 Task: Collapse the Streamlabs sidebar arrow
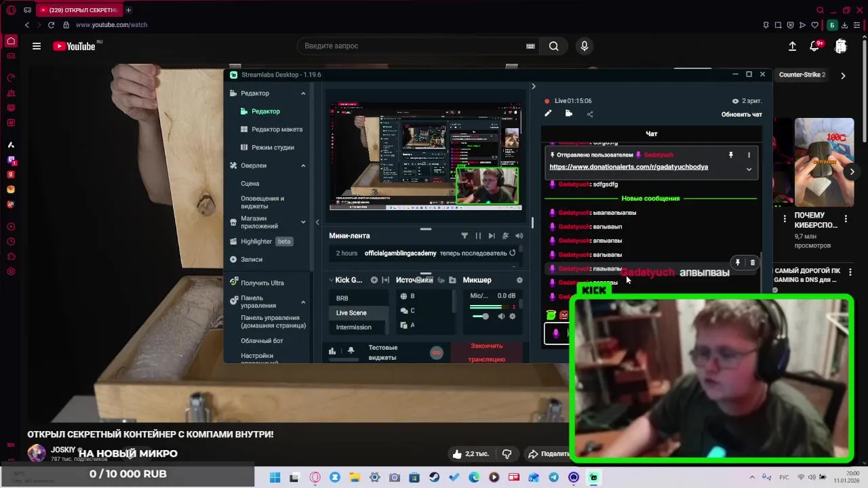[317, 222]
